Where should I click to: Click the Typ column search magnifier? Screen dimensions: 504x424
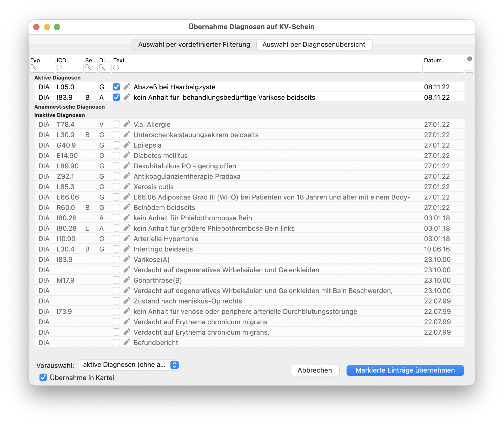(33, 68)
